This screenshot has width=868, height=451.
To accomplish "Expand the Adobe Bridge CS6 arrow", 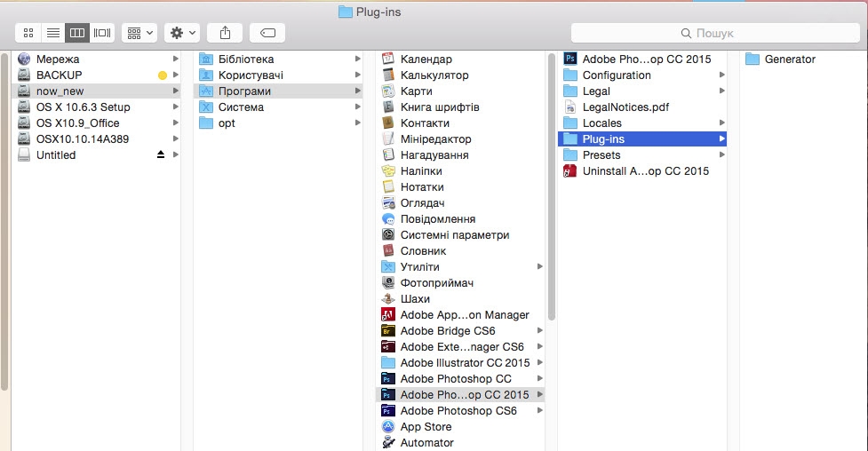I will [540, 330].
